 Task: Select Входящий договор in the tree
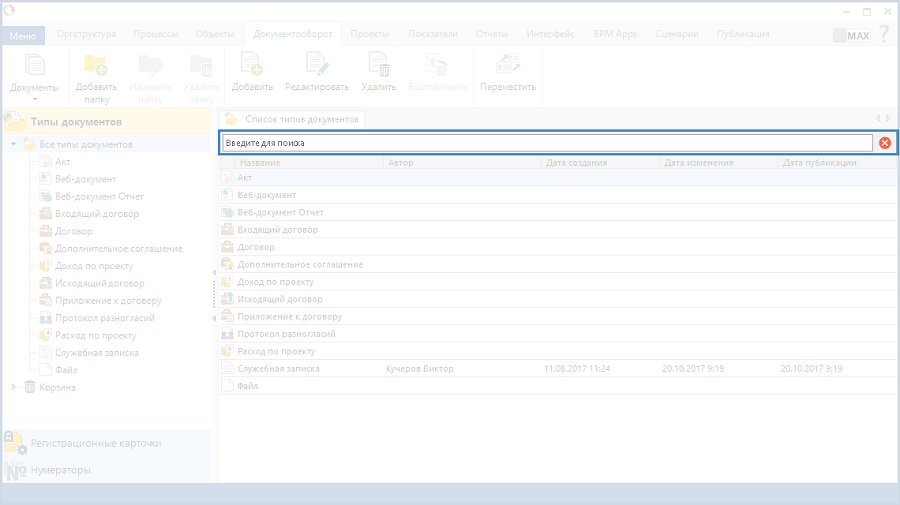coord(97,214)
